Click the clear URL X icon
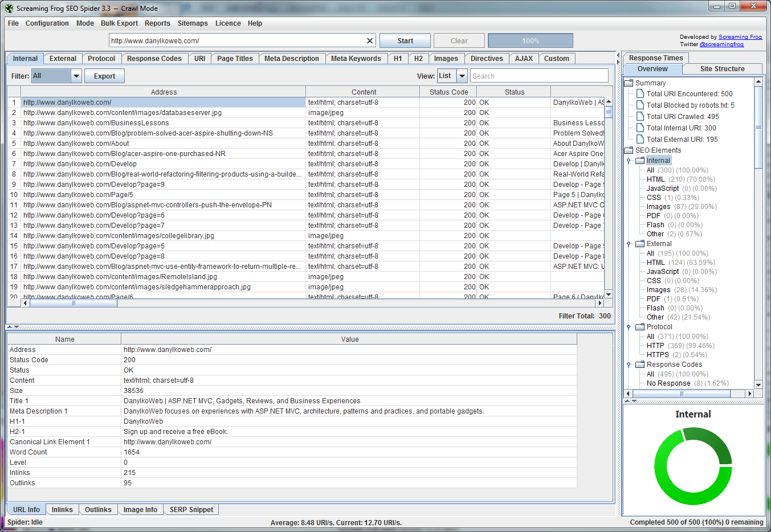Image resolution: width=771 pixels, height=532 pixels. [x=370, y=41]
